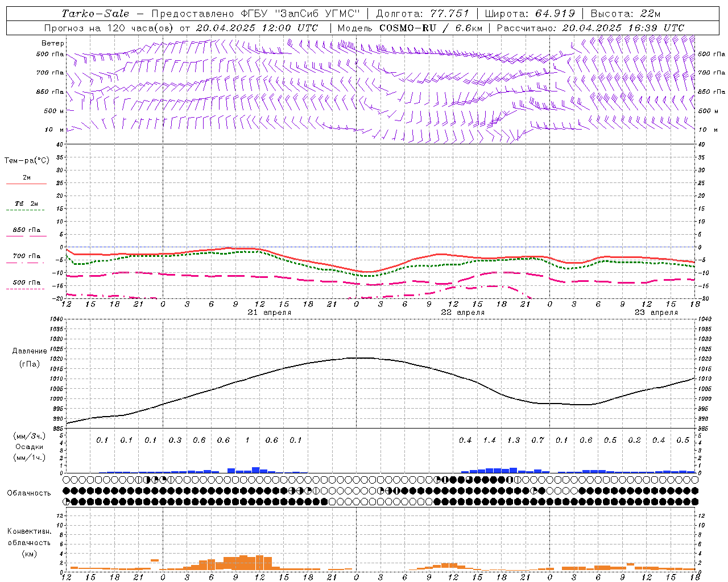Select the Давление pressure panel label
The image size is (728, 582).
click(30, 351)
